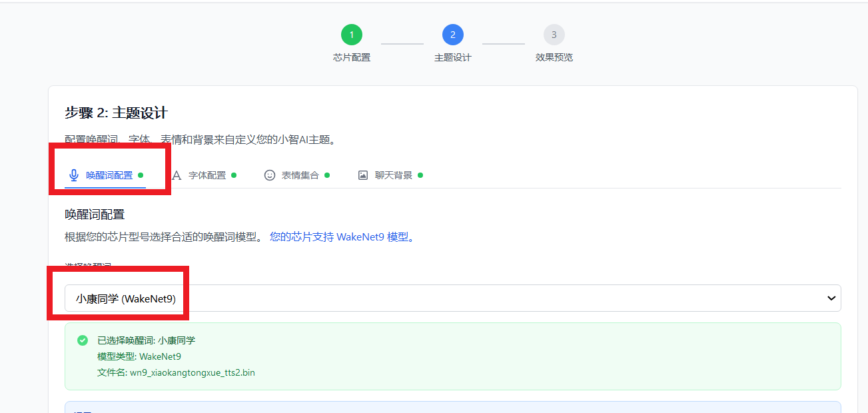The height and width of the screenshot is (413, 868).
Task: Switch to the 字体配置 tab
Action: (x=207, y=175)
